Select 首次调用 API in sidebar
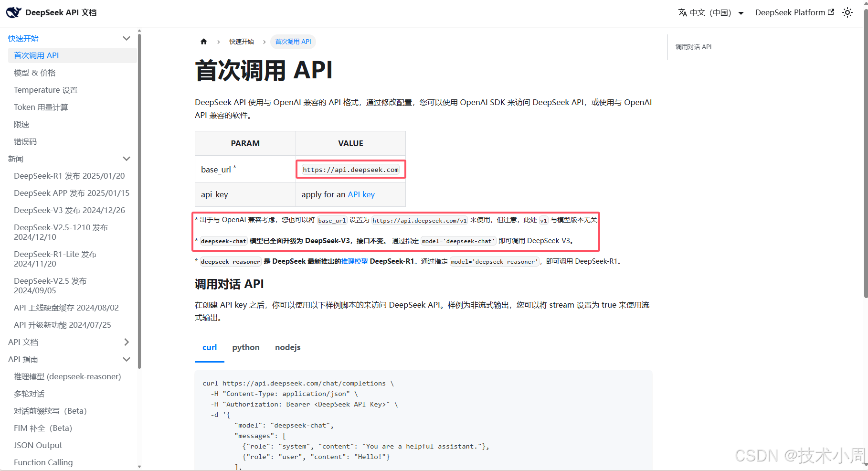The height and width of the screenshot is (471, 868). coord(73,55)
